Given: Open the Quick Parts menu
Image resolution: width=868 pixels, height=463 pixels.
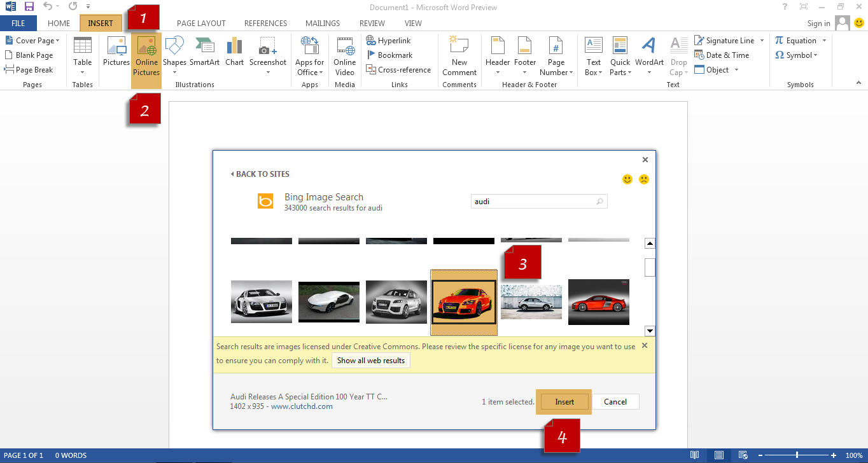Looking at the screenshot, I should [x=620, y=56].
